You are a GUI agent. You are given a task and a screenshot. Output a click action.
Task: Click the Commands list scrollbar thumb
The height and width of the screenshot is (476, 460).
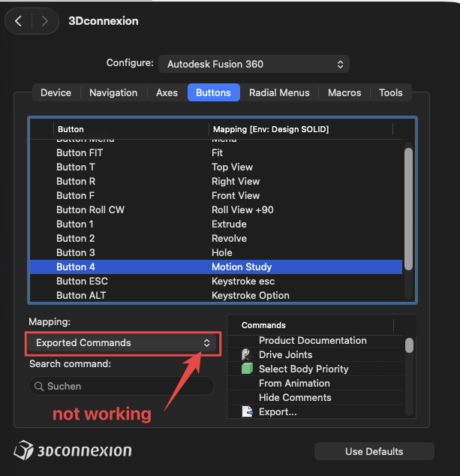pyautogui.click(x=409, y=345)
